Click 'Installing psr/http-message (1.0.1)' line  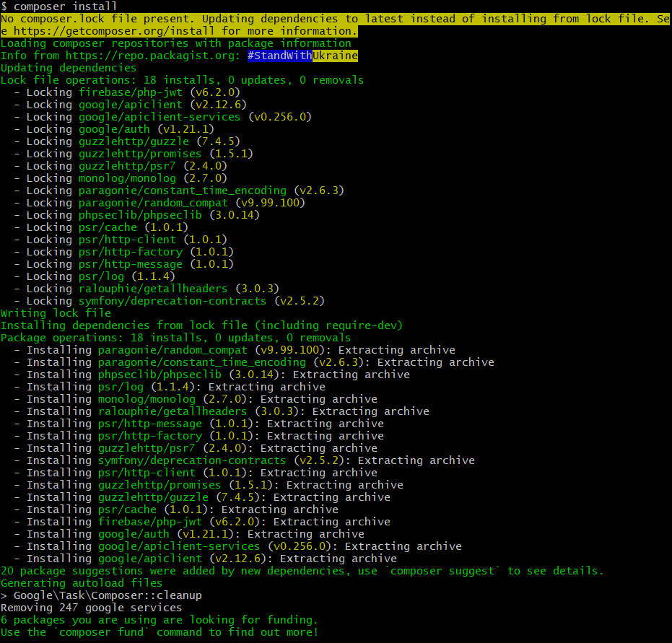199,424
